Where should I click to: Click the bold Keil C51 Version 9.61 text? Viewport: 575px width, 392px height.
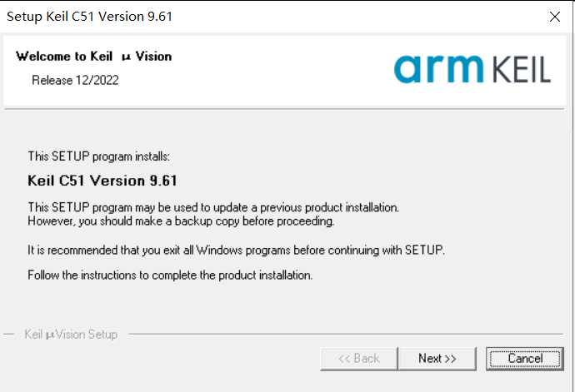(x=102, y=181)
